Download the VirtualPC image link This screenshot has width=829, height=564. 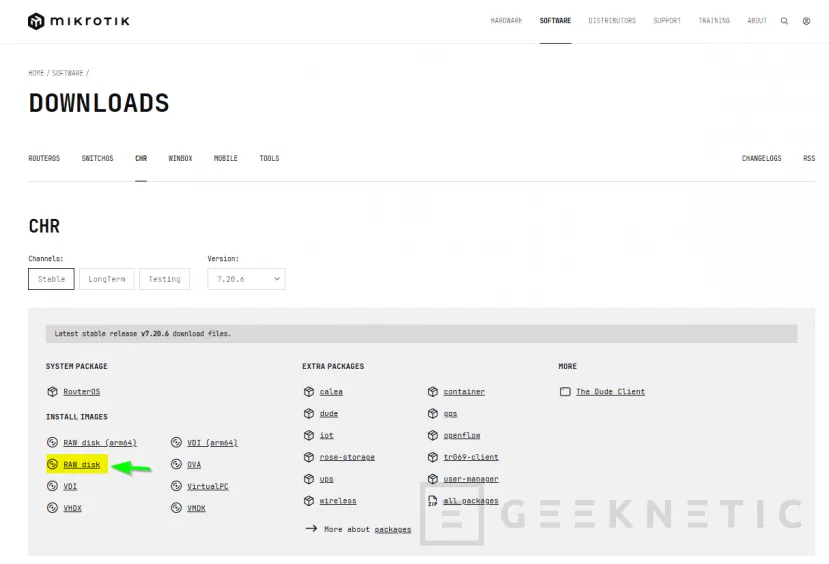[208, 486]
